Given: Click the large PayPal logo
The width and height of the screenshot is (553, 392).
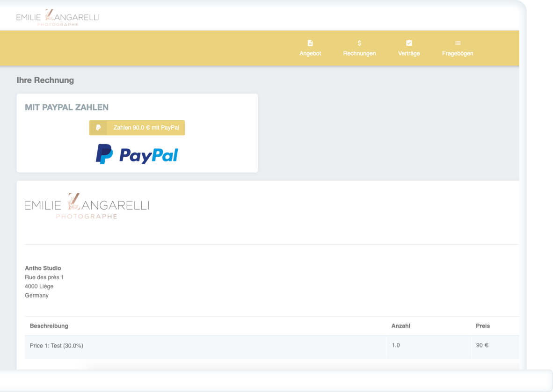Looking at the screenshot, I should [137, 154].
